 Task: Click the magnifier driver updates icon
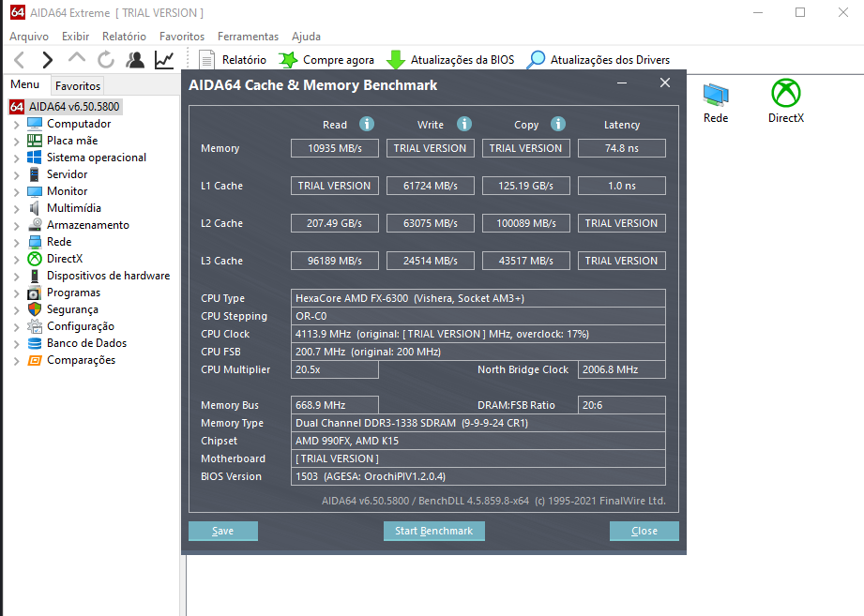tap(536, 59)
